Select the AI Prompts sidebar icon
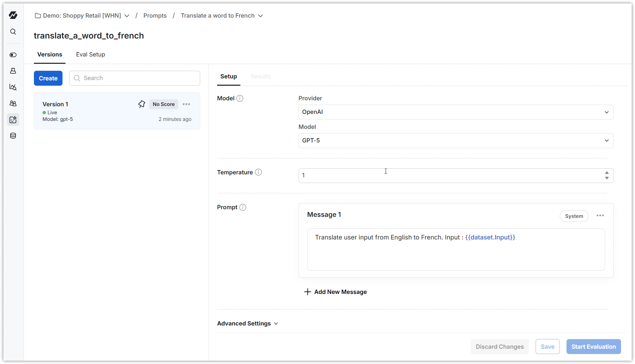Screen dimensions: 635x364 [x=13, y=120]
